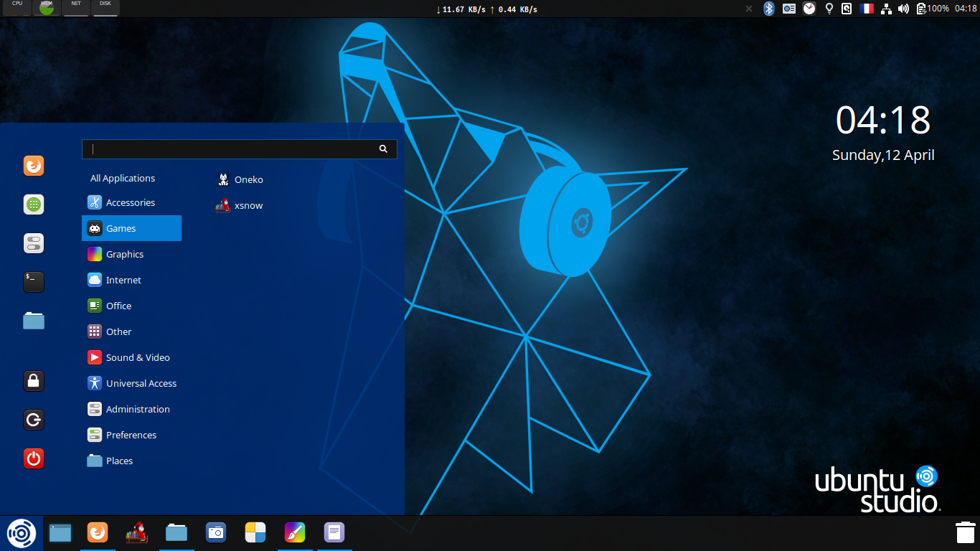980x551 pixels.
Task: Click the NET monitor graph
Action: (76, 8)
